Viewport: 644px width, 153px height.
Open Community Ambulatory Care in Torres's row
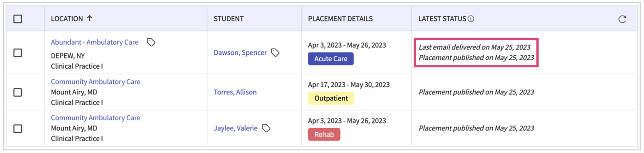pos(96,82)
